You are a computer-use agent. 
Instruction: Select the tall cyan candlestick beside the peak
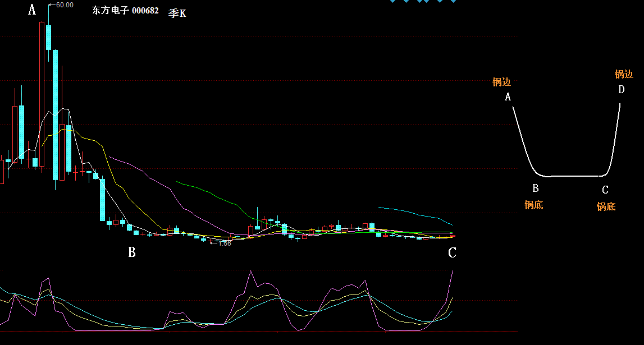pos(55,114)
